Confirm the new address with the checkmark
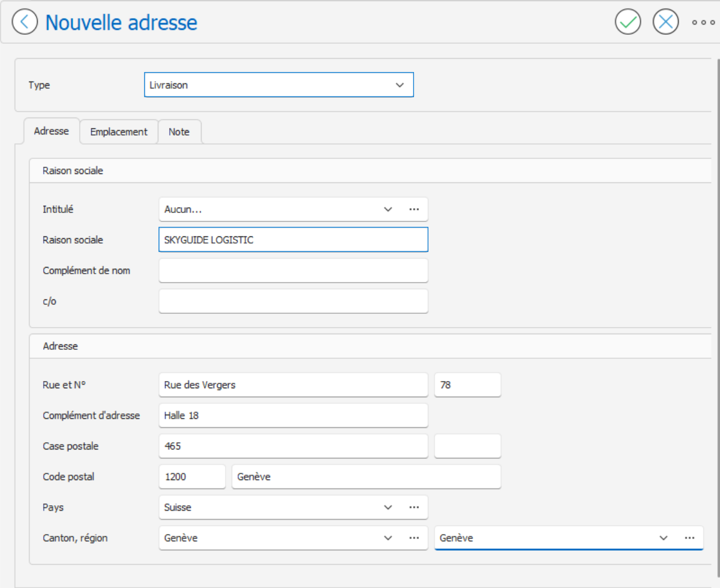 628,22
